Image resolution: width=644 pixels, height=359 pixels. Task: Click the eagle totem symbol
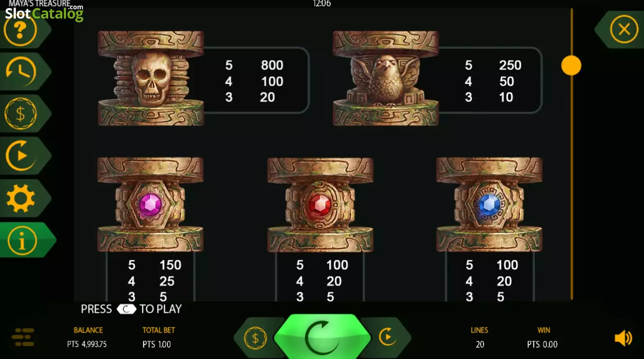pos(385,79)
